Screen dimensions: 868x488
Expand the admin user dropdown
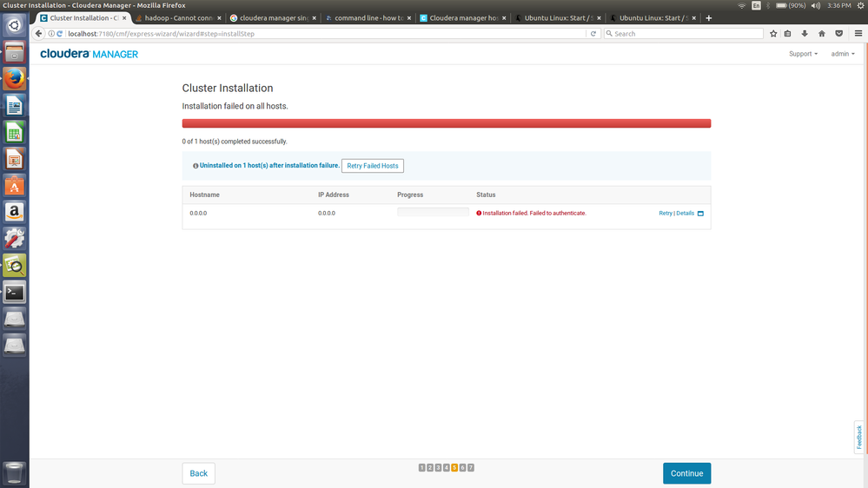tap(843, 54)
